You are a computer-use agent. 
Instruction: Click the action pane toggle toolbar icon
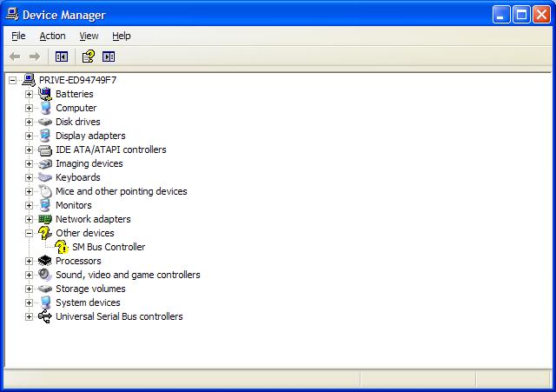coord(109,56)
